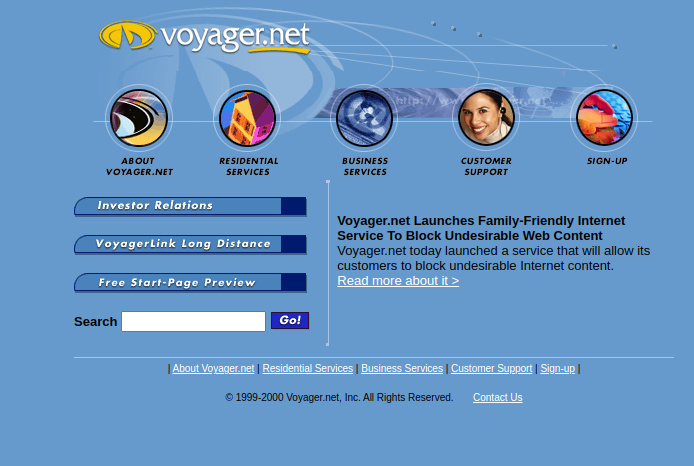Select the Business Services circular icon
The height and width of the screenshot is (466, 694).
pyautogui.click(x=364, y=118)
